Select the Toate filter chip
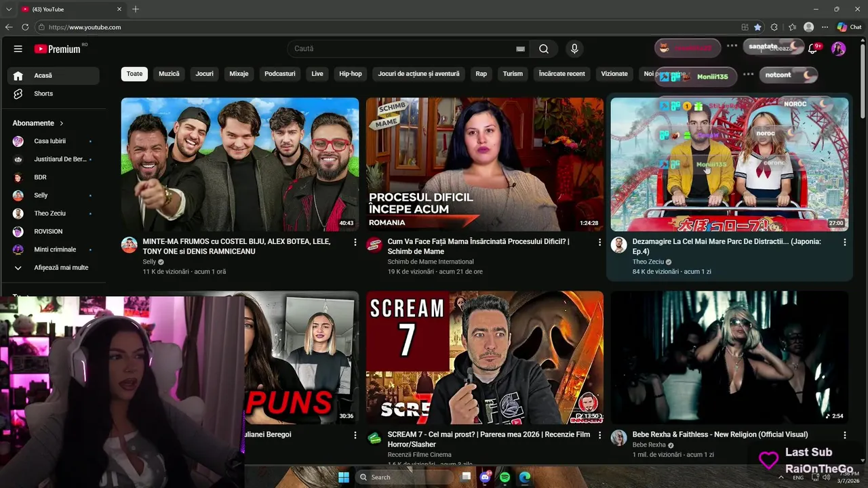Screen dimensions: 868x488 coord(134,74)
